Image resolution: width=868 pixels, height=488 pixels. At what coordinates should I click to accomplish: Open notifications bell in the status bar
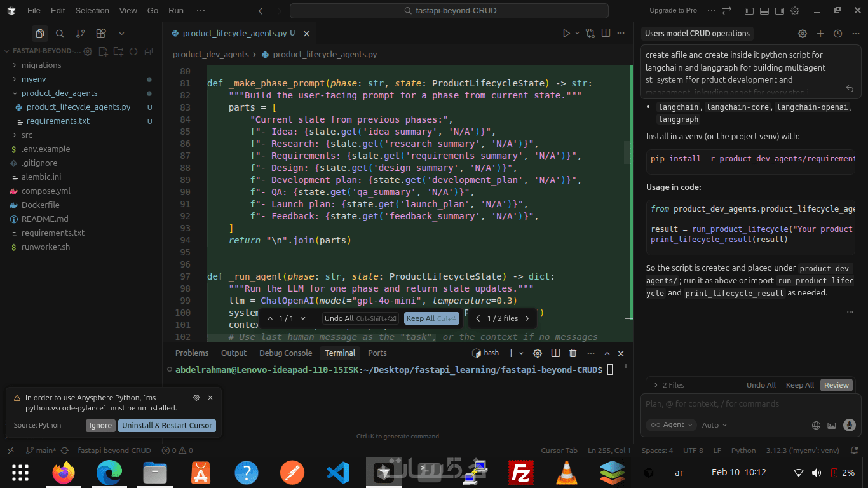coord(855,451)
